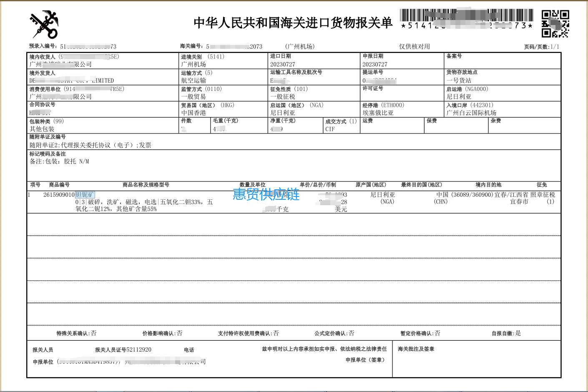This screenshot has width=588, height=392.
Task: Click the 预录入编号 label
Action: point(43,46)
